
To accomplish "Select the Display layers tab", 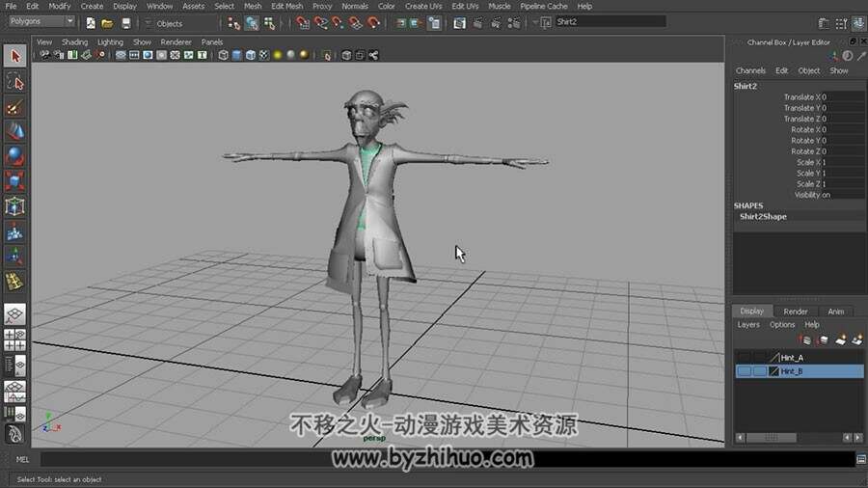I will tap(751, 311).
